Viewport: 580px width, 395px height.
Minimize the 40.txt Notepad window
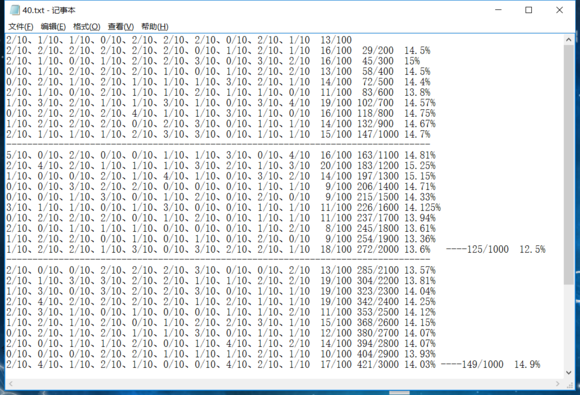click(x=499, y=10)
